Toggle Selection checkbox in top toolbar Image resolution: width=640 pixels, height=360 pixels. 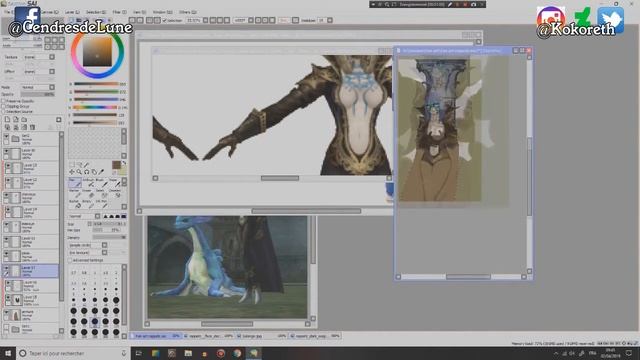pyautogui.click(x=164, y=20)
